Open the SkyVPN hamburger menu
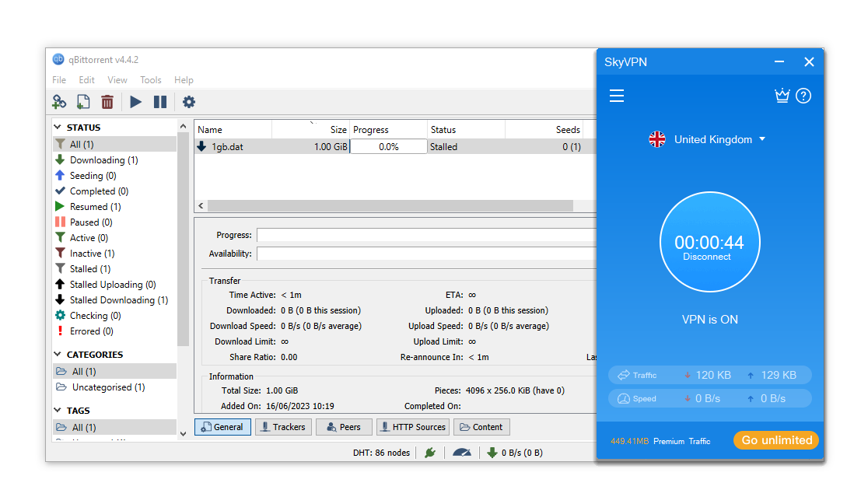 (617, 96)
